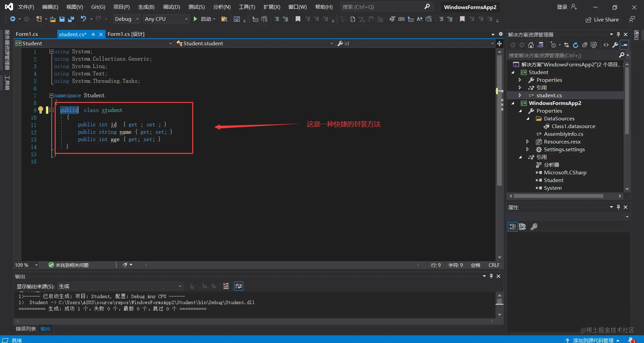Click the Open File folder icon
Image resolution: width=644 pixels, height=343 pixels.
tap(53, 19)
